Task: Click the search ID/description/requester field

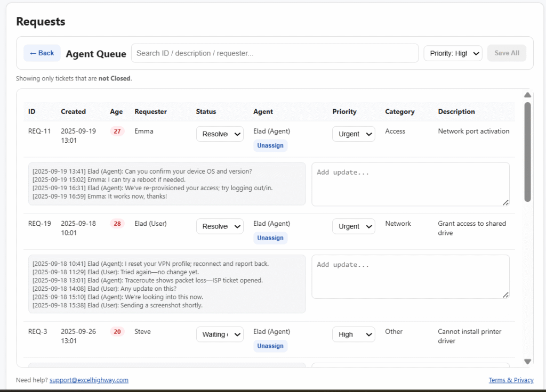Action: point(275,53)
